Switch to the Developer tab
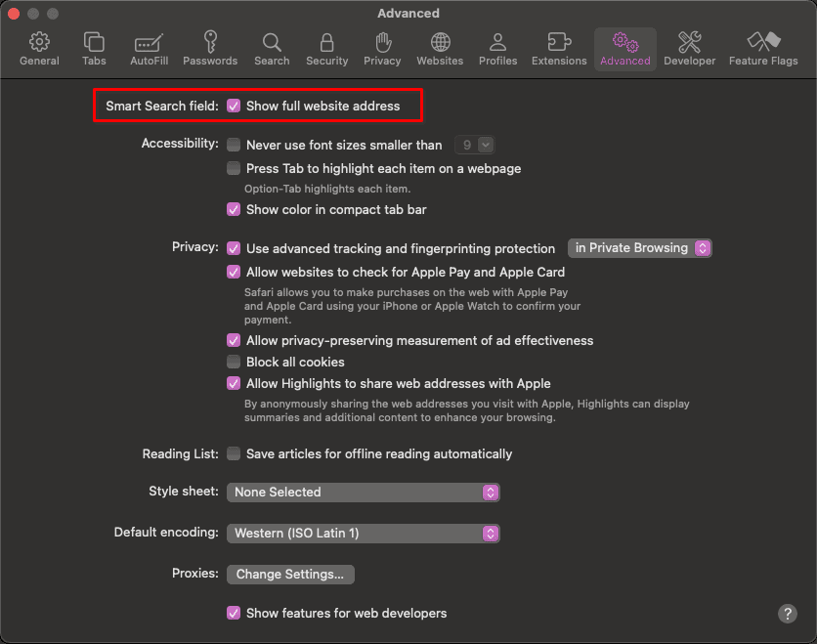 [689, 49]
